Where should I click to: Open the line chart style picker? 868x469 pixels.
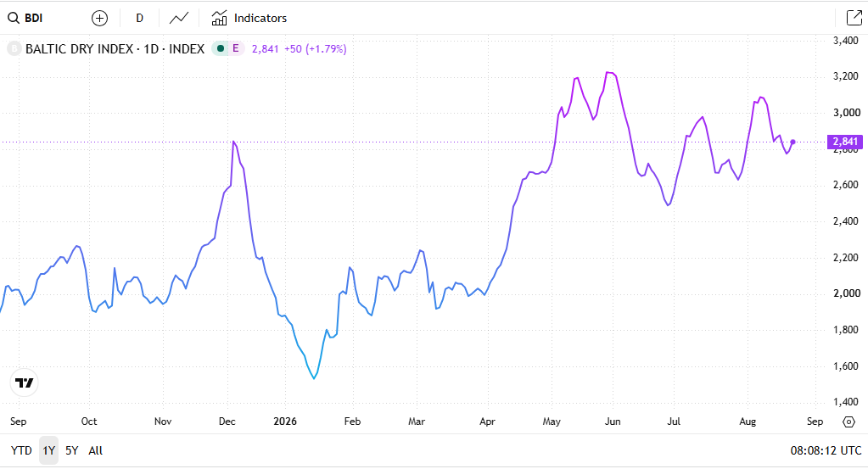pos(179,19)
